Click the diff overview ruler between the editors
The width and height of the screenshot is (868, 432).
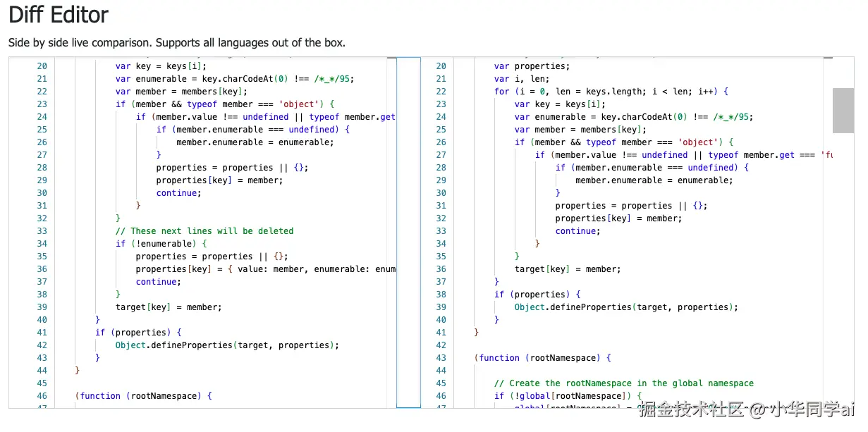coord(408,233)
